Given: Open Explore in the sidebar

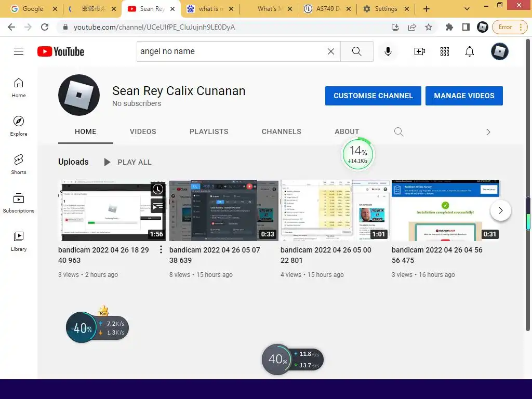Looking at the screenshot, I should (x=19, y=126).
